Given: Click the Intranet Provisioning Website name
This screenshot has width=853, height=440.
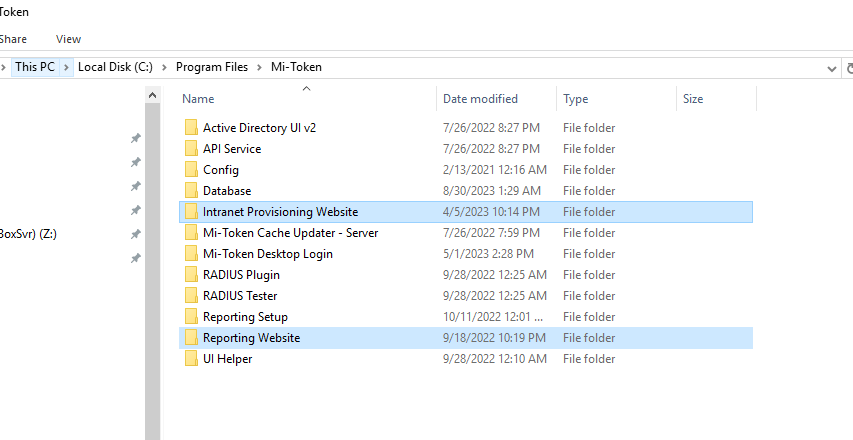Looking at the screenshot, I should click(281, 212).
